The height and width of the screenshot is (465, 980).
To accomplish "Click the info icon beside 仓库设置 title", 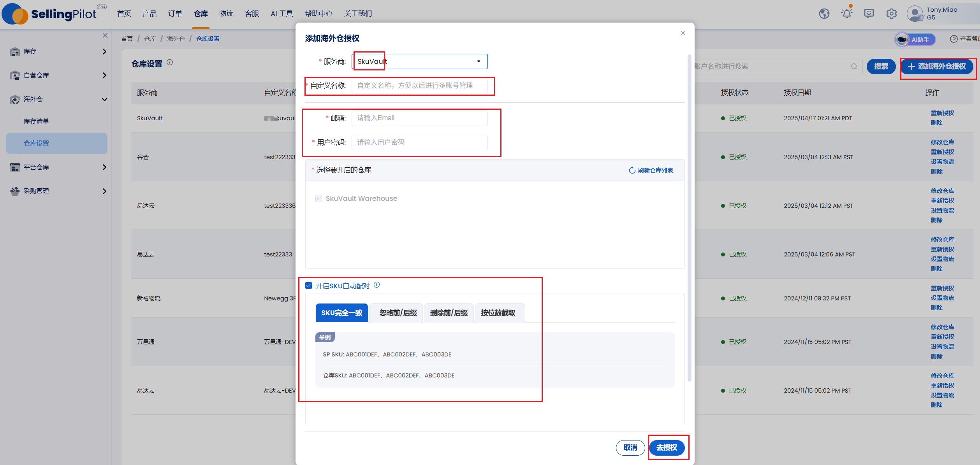I will (x=170, y=62).
